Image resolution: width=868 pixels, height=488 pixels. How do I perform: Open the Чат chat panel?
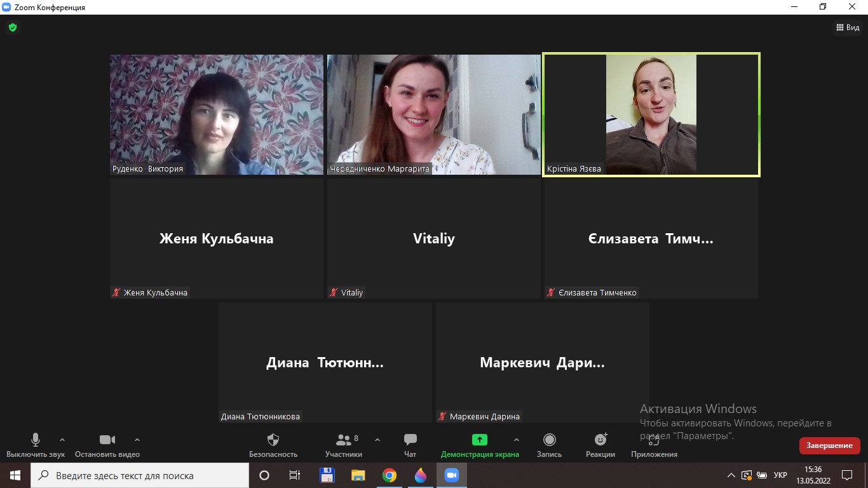coord(410,445)
